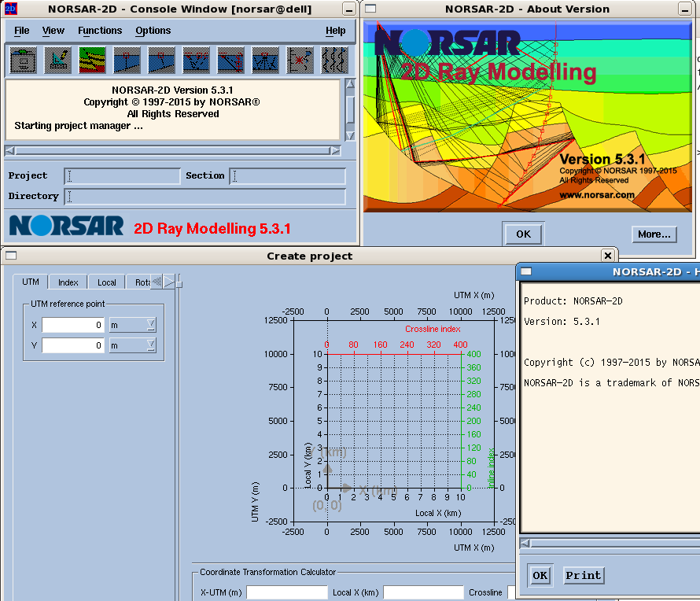Click the X-UTM (m) calculator field

coord(287,592)
